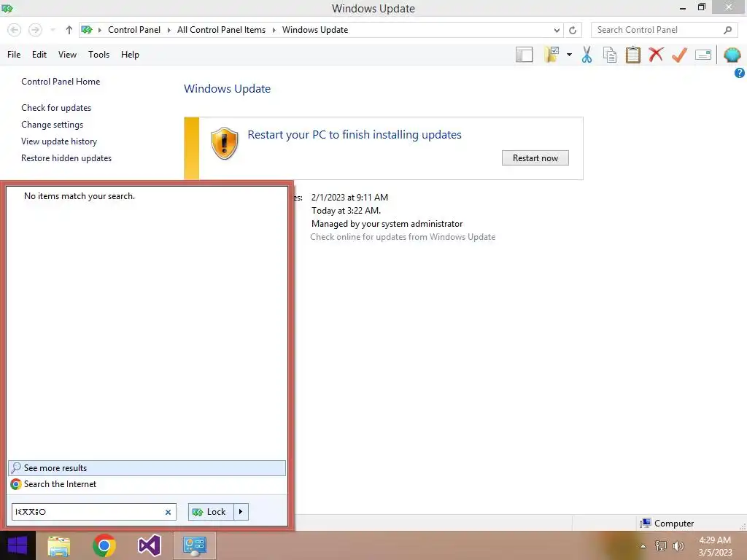The height and width of the screenshot is (560, 747).
Task: Click the Copy toolbar icon
Action: [x=609, y=54]
